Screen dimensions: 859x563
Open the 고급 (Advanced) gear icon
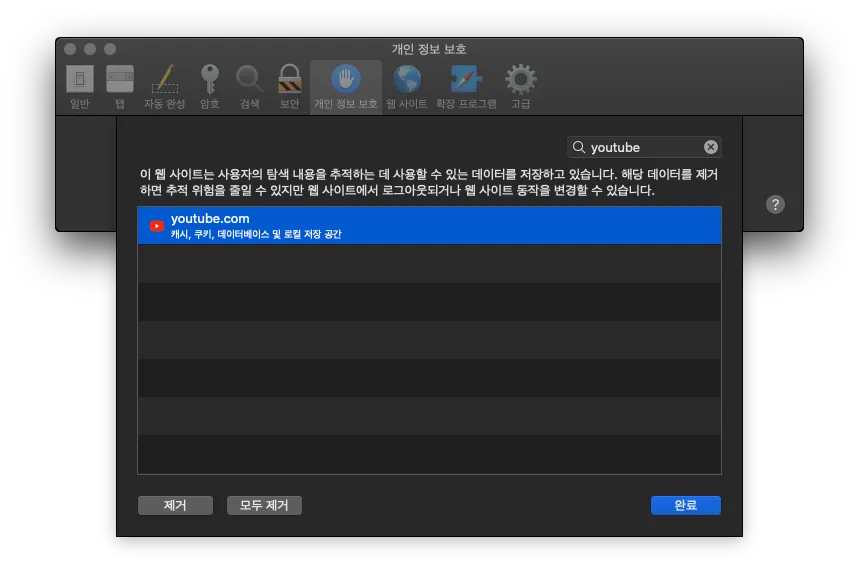(520, 80)
